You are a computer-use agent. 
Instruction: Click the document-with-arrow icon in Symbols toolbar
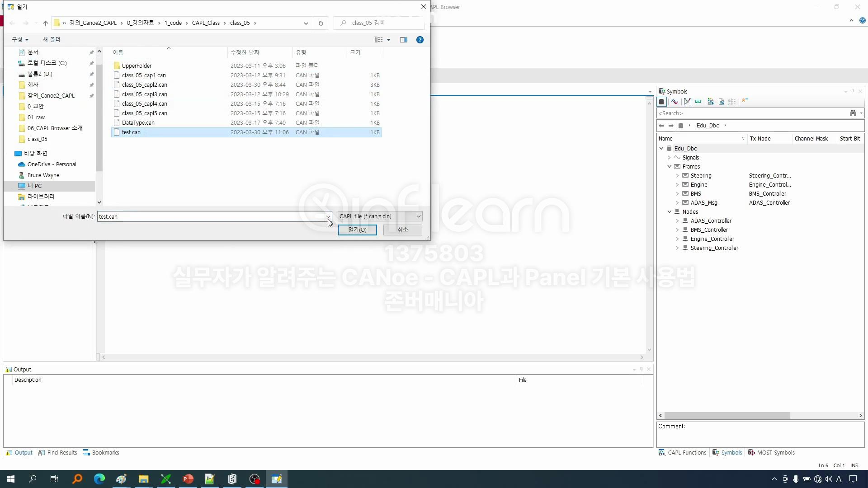point(722,102)
